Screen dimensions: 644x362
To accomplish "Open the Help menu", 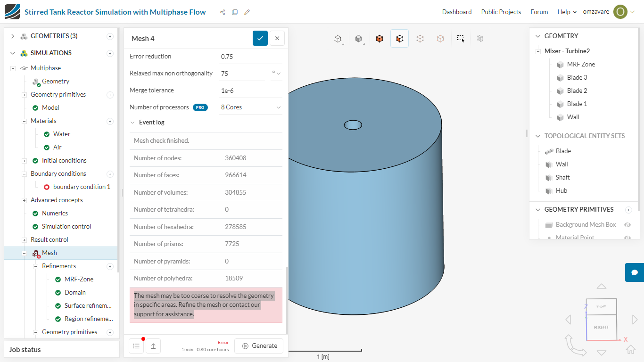I will click(567, 12).
